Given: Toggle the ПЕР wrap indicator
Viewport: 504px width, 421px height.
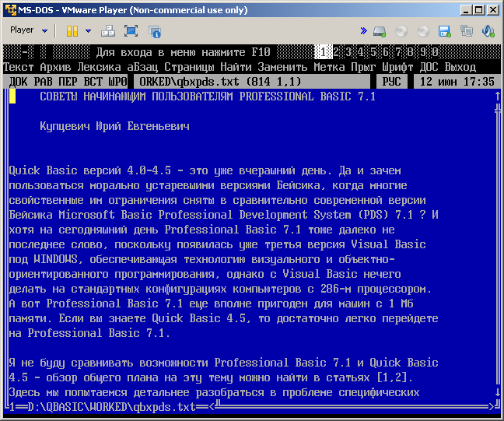Looking at the screenshot, I should click(68, 82).
